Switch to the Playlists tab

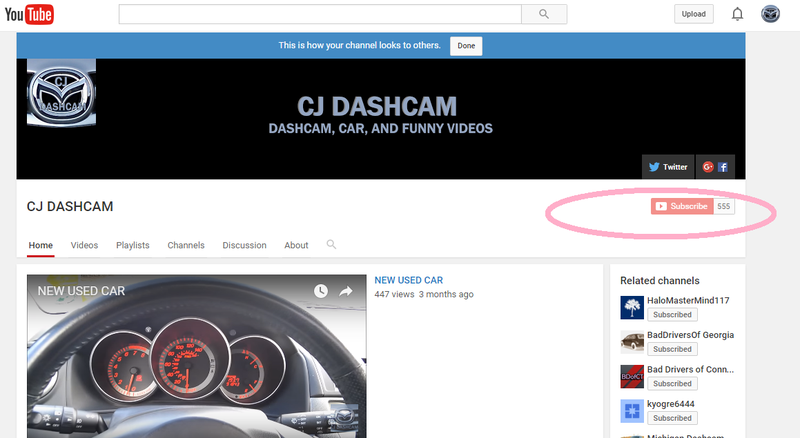pyautogui.click(x=133, y=246)
